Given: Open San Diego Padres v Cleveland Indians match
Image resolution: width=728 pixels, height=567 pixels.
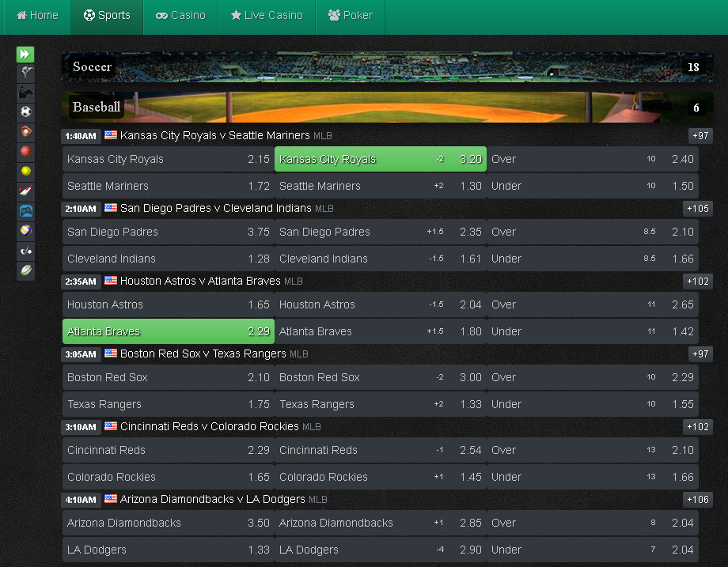Looking at the screenshot, I should pyautogui.click(x=216, y=208).
